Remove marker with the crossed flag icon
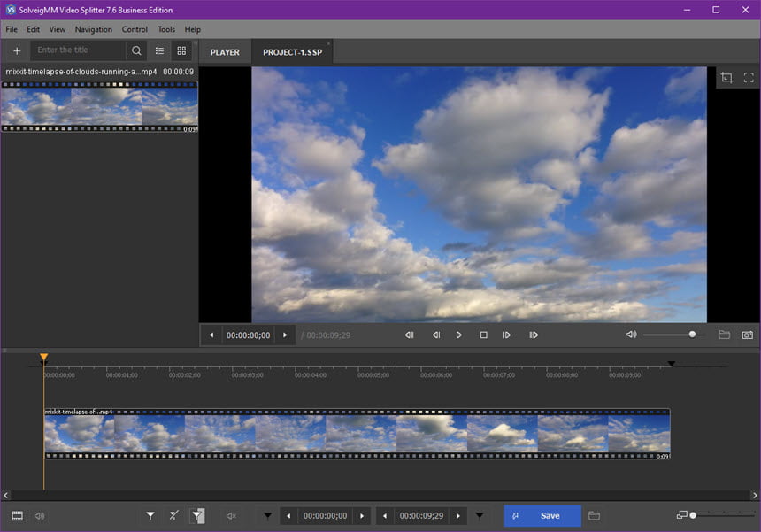 (x=173, y=515)
